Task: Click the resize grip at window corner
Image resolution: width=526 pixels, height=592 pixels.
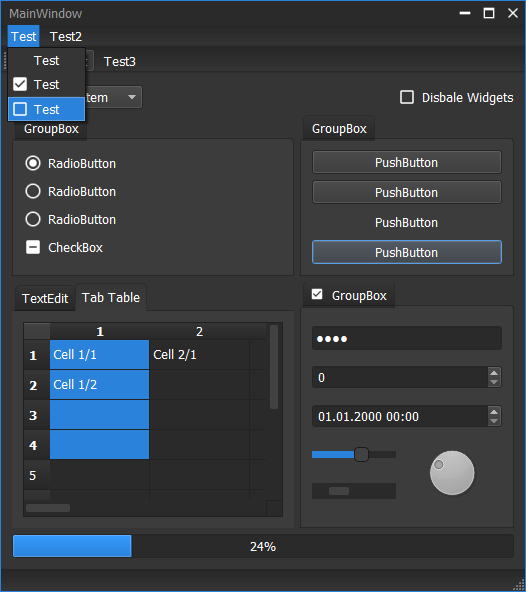Action: 519,585
